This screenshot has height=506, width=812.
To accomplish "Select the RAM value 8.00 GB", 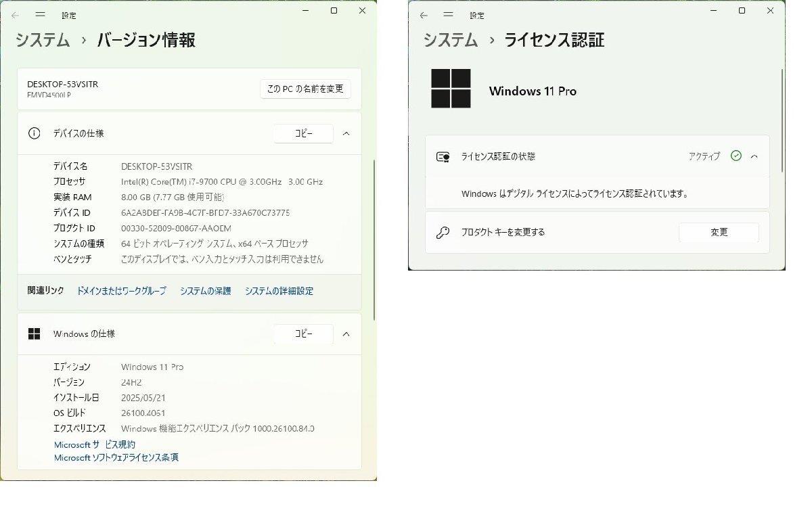I will tap(173, 197).
